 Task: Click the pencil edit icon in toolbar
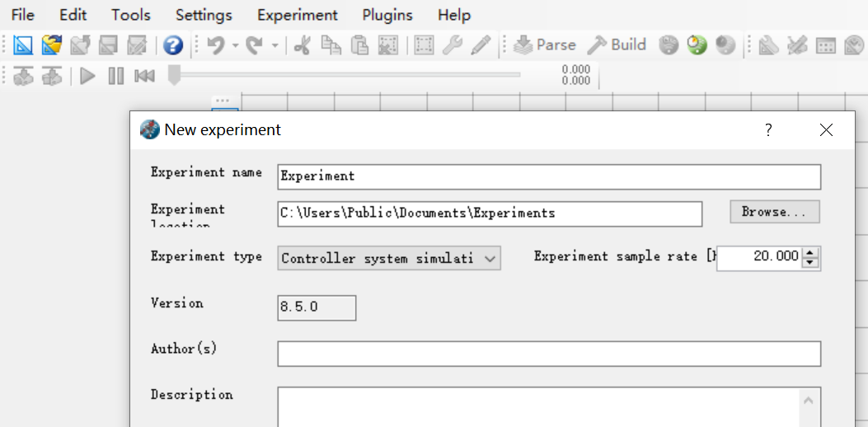click(481, 45)
